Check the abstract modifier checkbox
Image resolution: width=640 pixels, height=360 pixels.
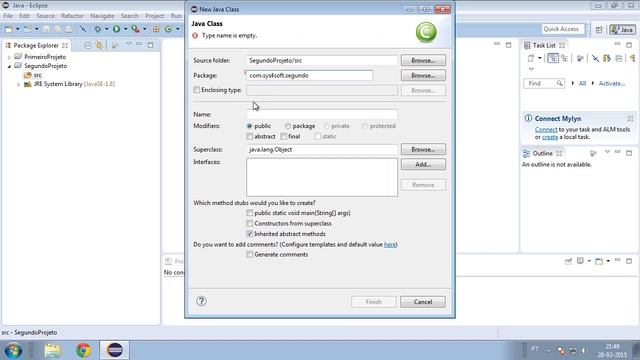pyautogui.click(x=250, y=136)
